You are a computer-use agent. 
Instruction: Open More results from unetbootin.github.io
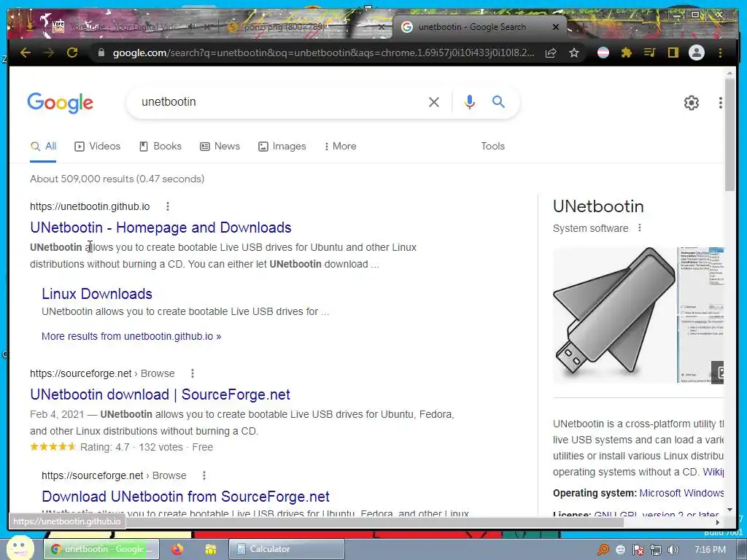click(x=131, y=336)
